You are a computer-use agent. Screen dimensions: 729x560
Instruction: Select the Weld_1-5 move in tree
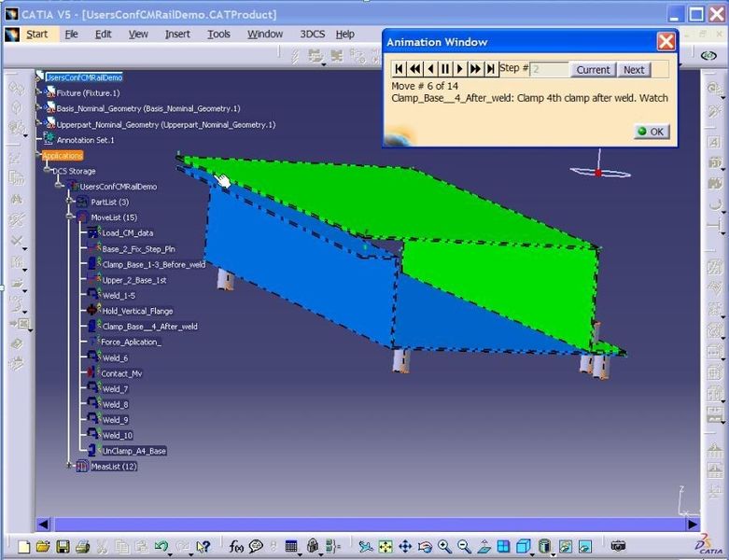point(119,296)
